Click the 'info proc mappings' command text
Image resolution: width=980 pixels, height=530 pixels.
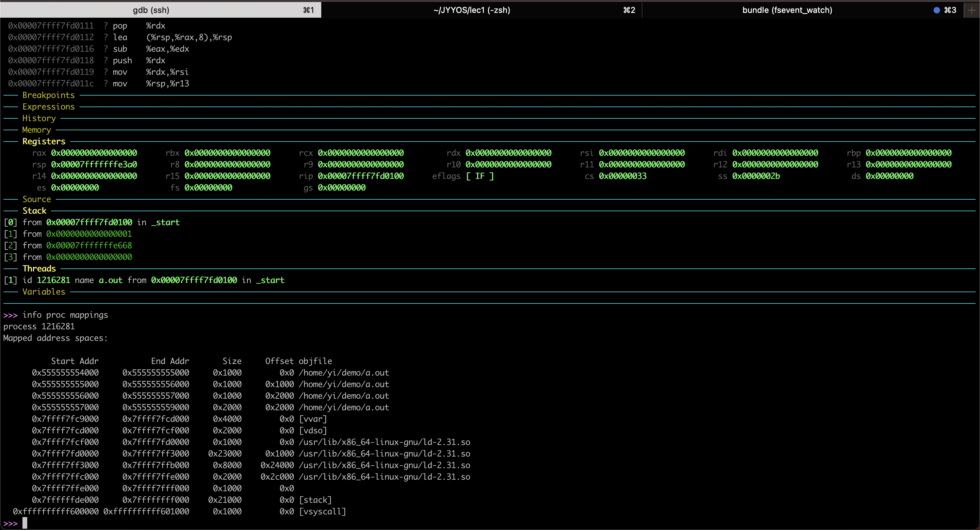(x=65, y=315)
